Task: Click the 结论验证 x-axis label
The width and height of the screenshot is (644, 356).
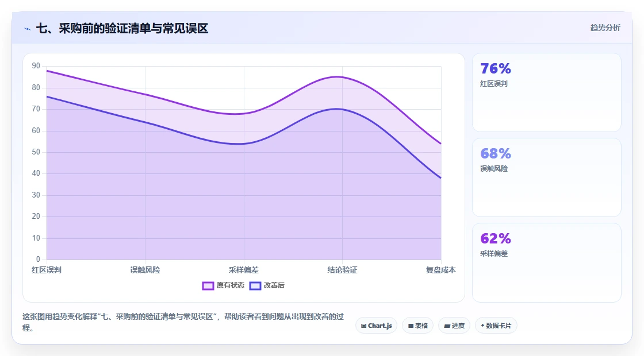Action: [342, 270]
